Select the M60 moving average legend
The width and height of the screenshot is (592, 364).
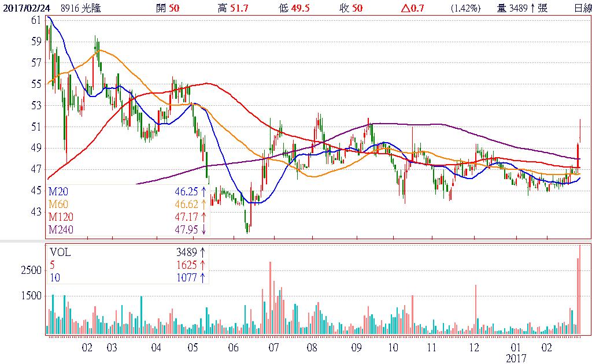[58, 204]
